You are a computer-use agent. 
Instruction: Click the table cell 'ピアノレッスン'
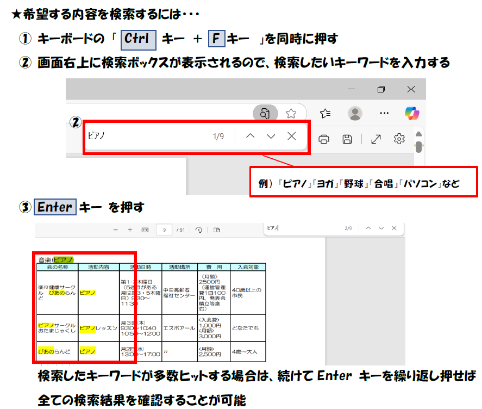[99, 328]
